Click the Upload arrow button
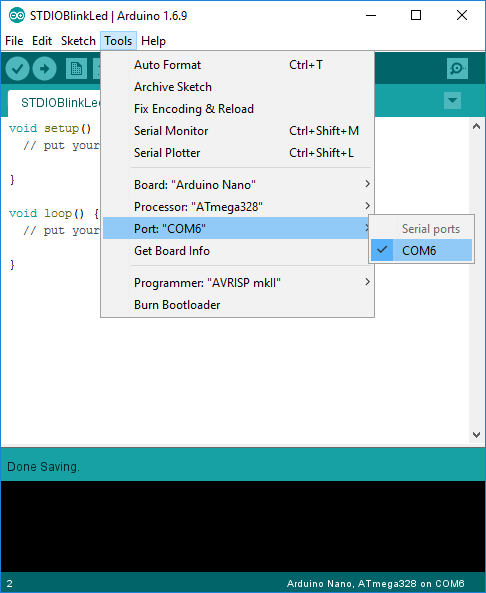 45,68
